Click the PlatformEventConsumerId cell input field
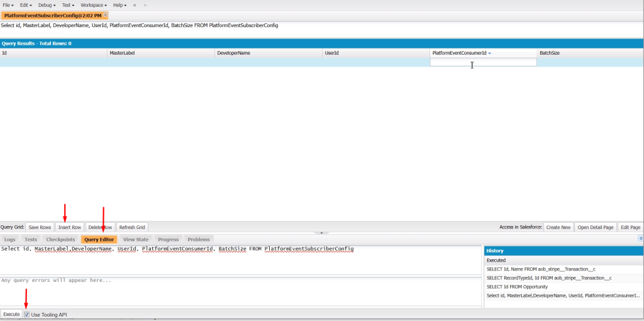 click(x=484, y=62)
